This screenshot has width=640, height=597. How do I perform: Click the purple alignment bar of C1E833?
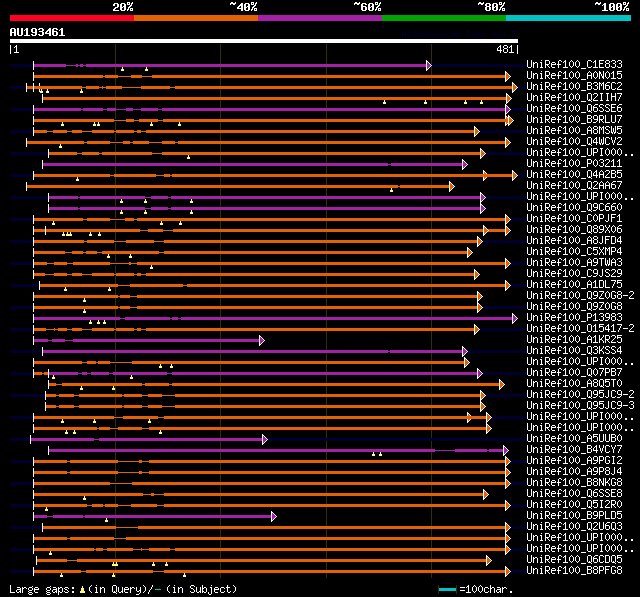click(x=231, y=65)
